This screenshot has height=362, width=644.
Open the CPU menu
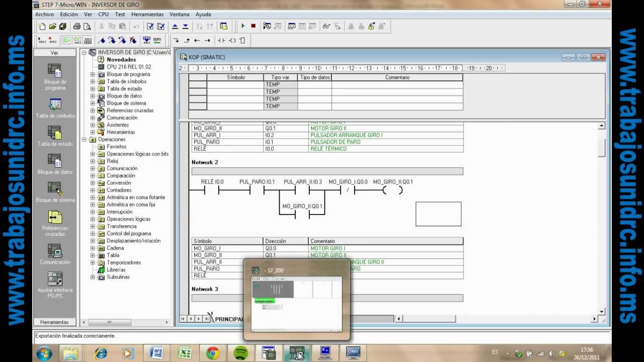pos(103,15)
